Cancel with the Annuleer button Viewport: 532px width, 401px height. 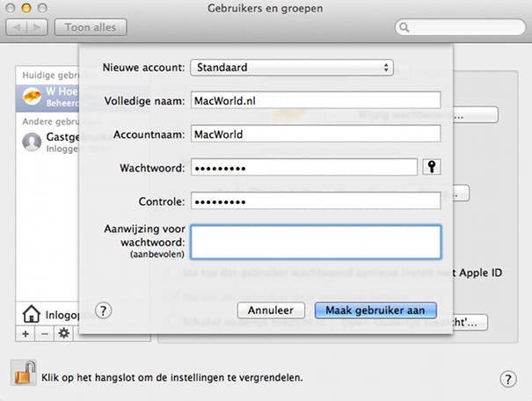pos(271,310)
